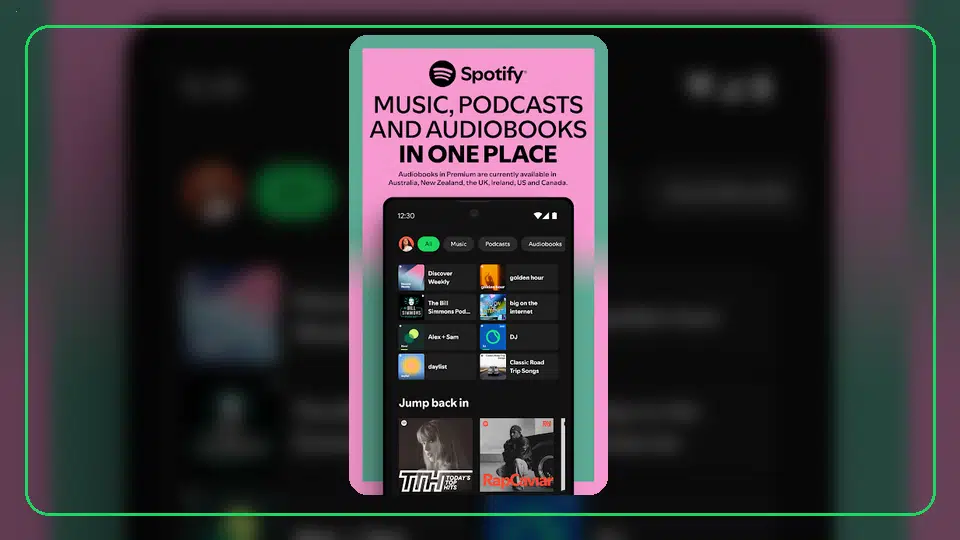
Task: Click big on the internet cover
Action: click(493, 307)
